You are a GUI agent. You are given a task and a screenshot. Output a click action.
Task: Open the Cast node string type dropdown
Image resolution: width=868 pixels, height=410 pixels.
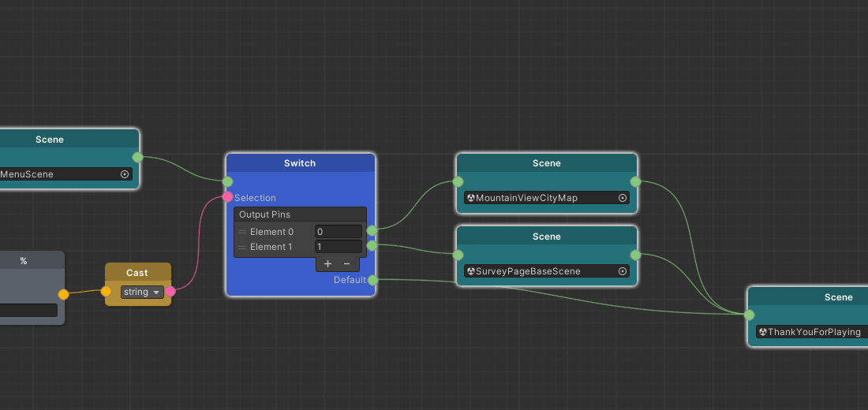[x=142, y=292]
